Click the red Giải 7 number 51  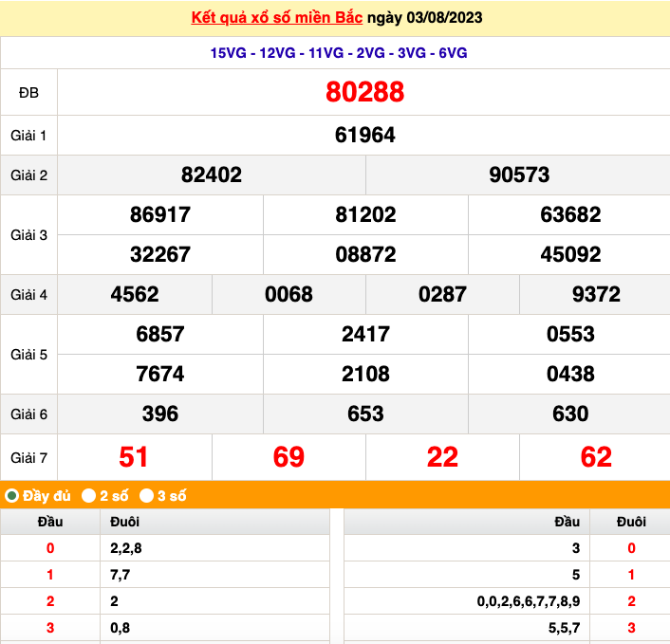coord(134,457)
